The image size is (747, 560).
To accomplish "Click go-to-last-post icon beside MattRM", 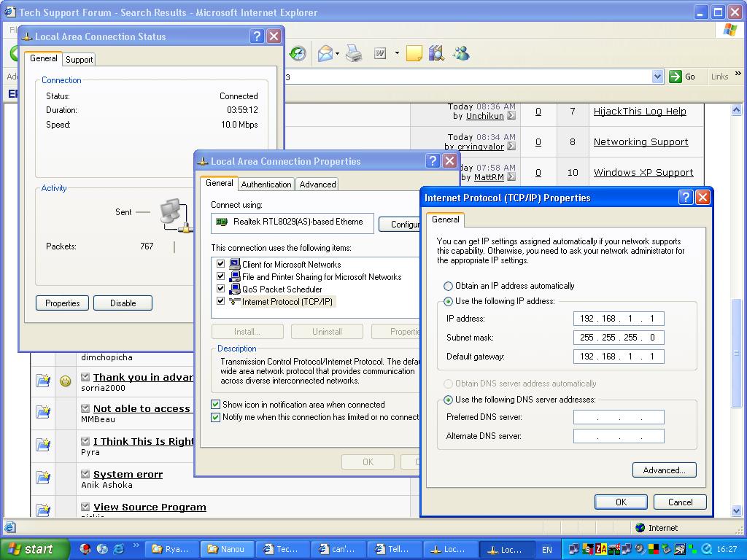I will (511, 176).
